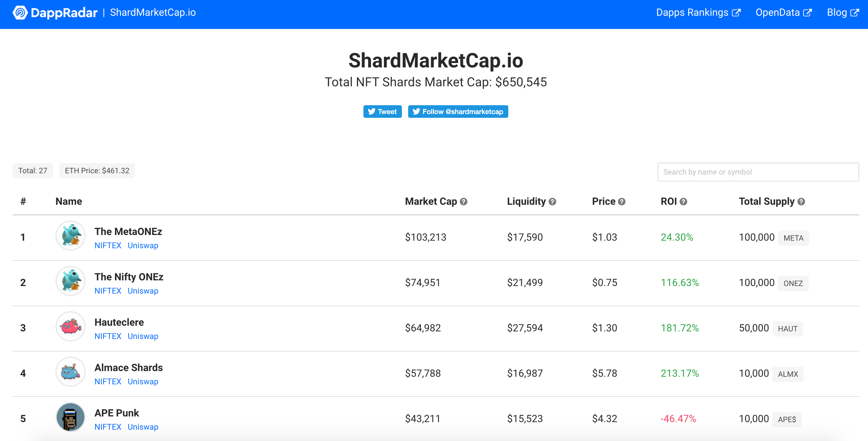The height and width of the screenshot is (441, 868).
Task: Click the Liquidity help question icon
Action: pos(552,202)
